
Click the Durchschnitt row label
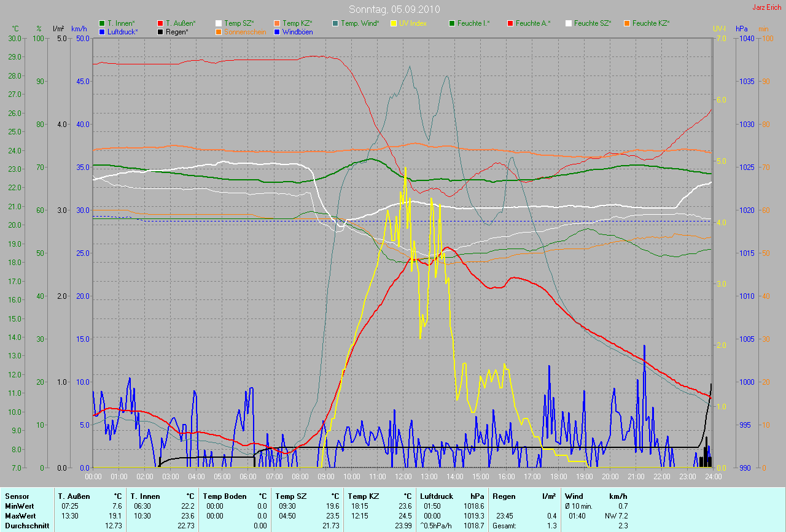[x=26, y=526]
